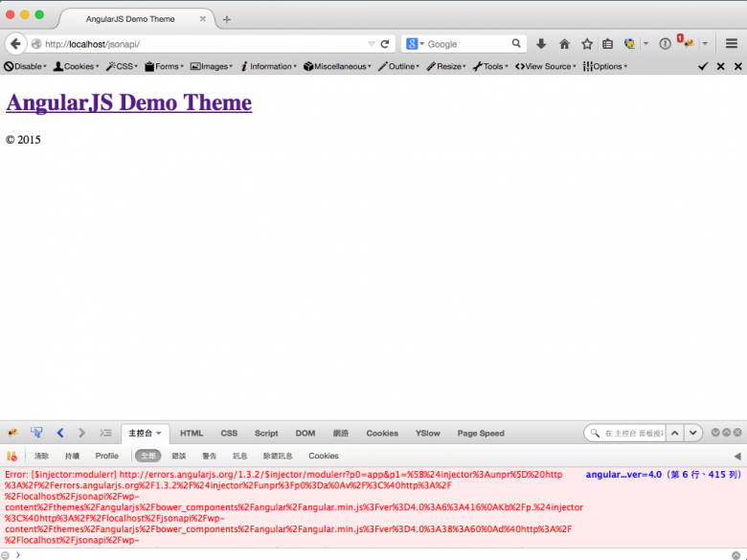Switch to the Firebug Script tab
The width and height of the screenshot is (747, 560).
pyautogui.click(x=266, y=434)
